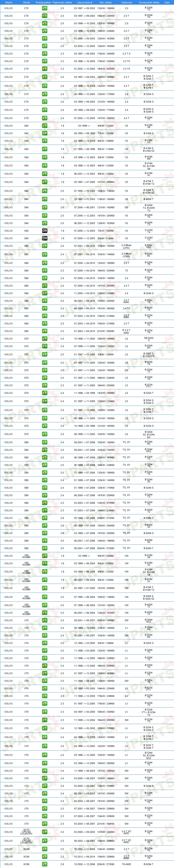Select the 10.2012 -> 09.2014 production years cell
Screen dimensions: 174x868
(x=84, y=857)
